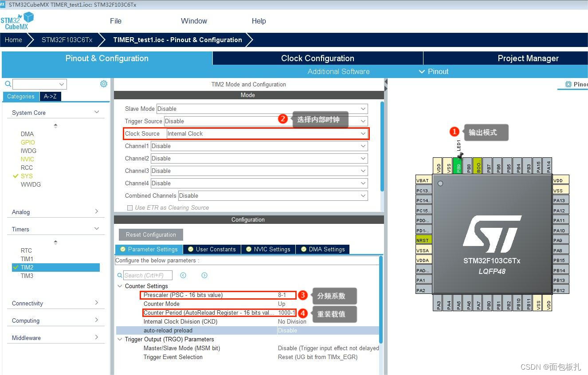
Task: Switch category list to A->Z view
Action: 50,96
